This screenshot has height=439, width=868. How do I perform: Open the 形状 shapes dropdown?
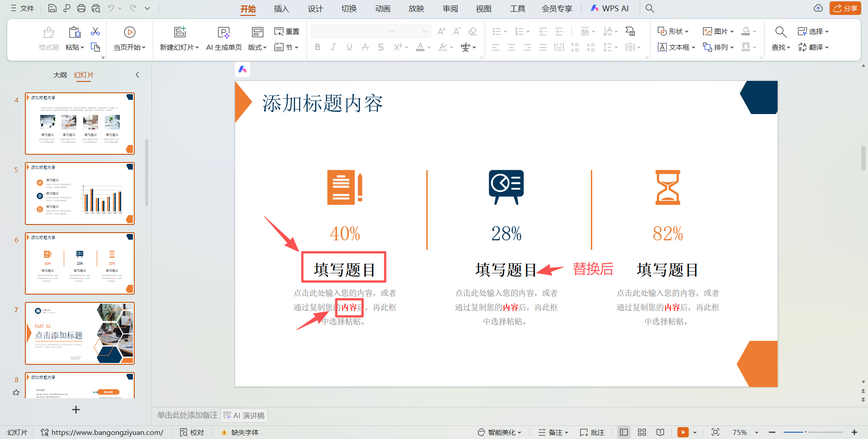(673, 31)
